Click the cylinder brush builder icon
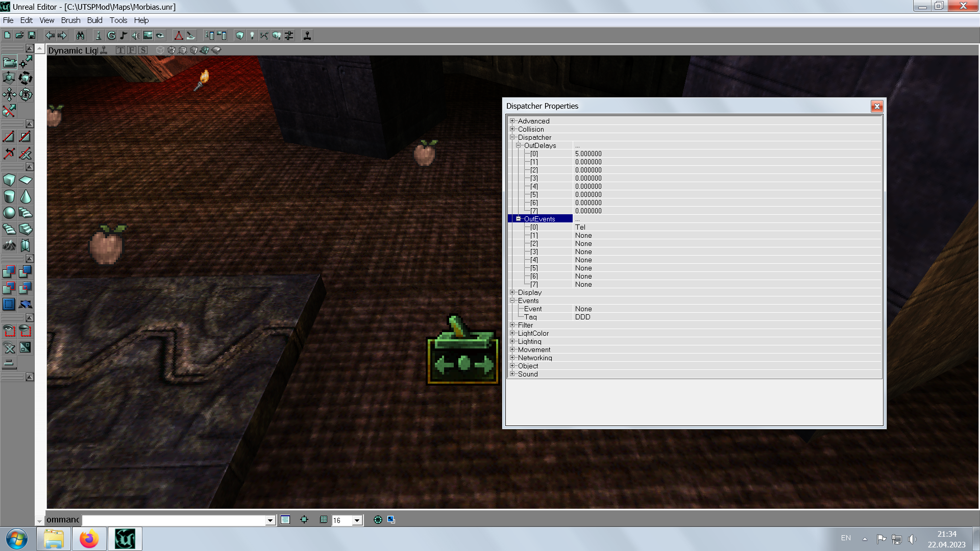This screenshot has width=980, height=551. click(9, 196)
